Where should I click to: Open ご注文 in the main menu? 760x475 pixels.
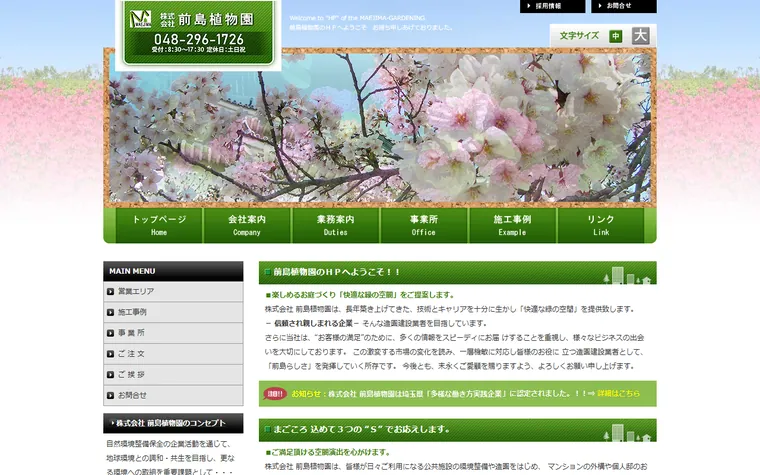[x=173, y=354]
